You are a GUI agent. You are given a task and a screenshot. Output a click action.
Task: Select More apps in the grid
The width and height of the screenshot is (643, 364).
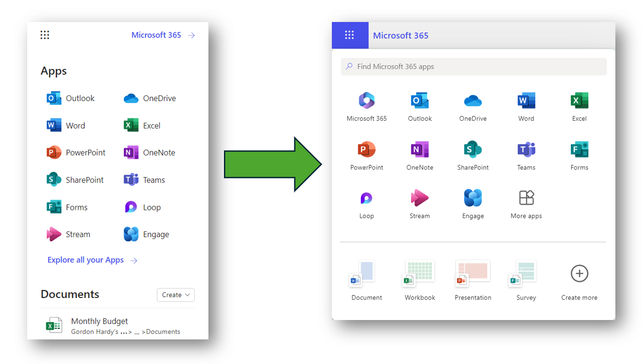(x=526, y=198)
